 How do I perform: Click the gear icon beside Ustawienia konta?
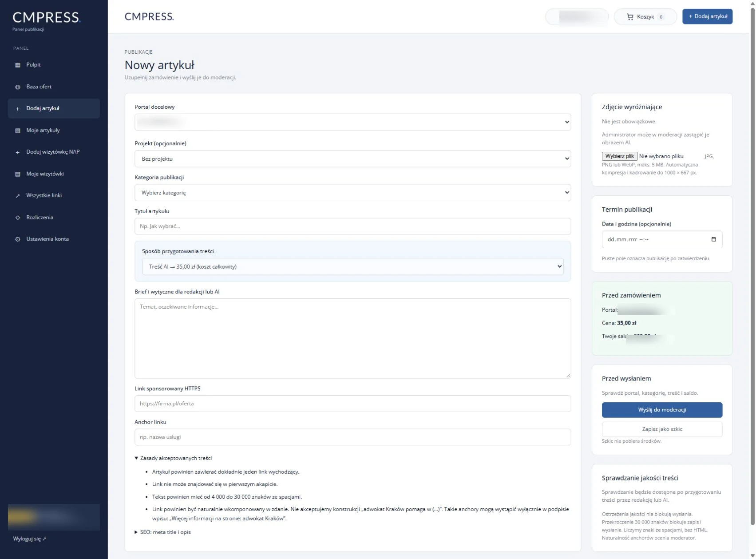(18, 239)
